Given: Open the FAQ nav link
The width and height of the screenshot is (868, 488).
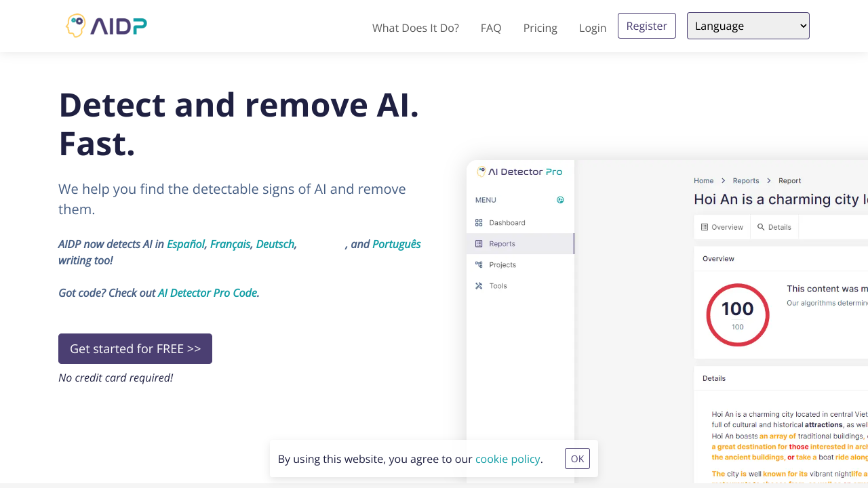Looking at the screenshot, I should click(x=490, y=28).
